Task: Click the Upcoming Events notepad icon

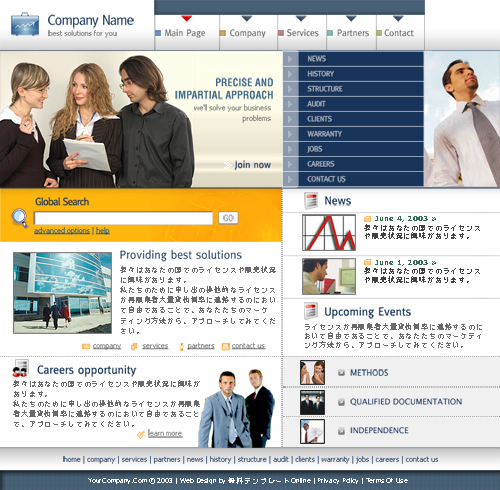Action: pos(311,311)
